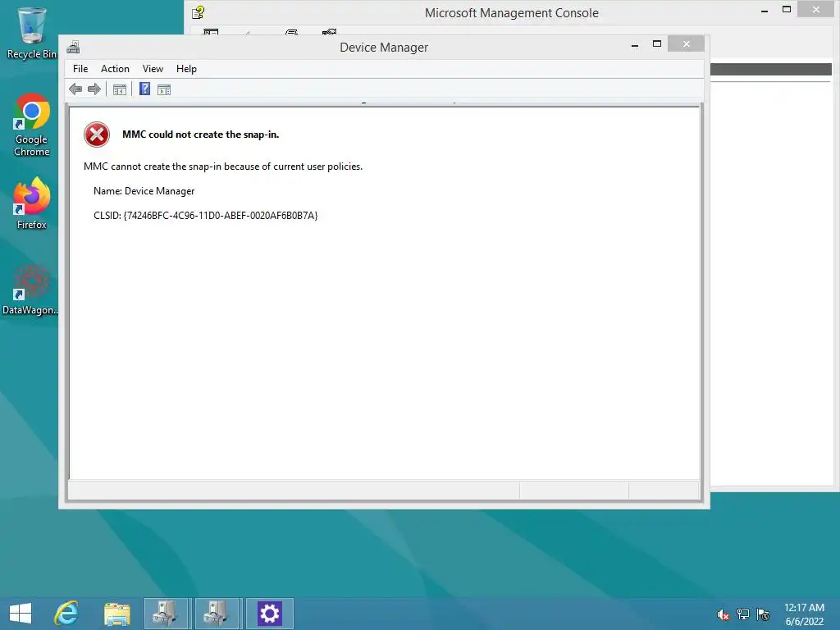This screenshot has height=630, width=840.
Task: Click the blue Help toolbar icon
Action: coord(144,89)
